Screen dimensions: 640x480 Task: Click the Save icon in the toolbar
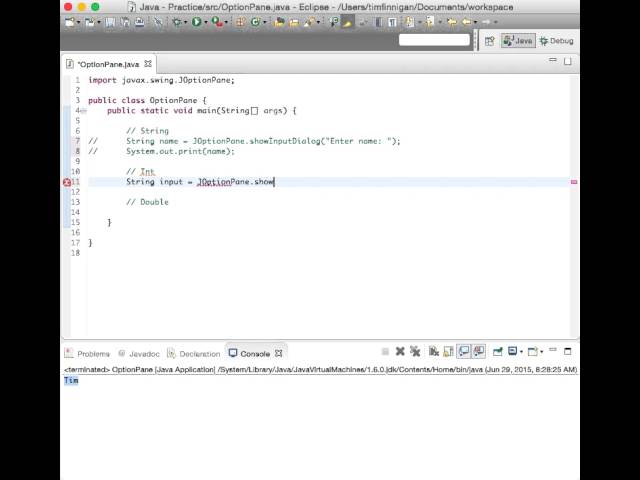click(x=110, y=22)
